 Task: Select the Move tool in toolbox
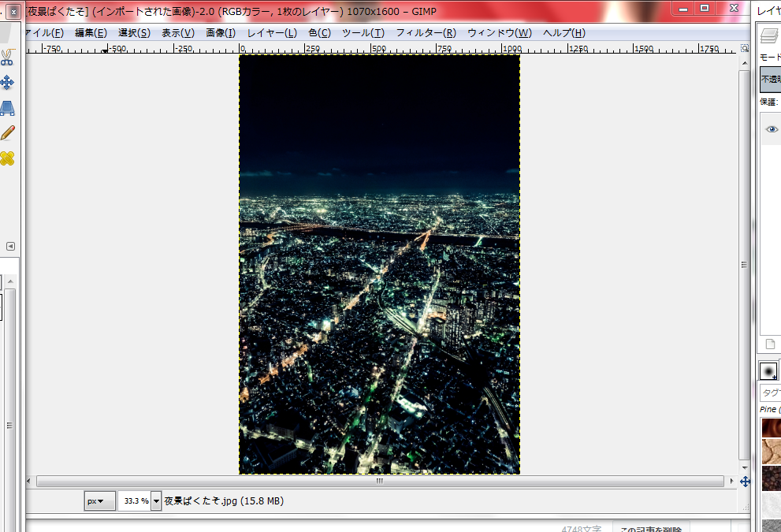tap(7, 82)
